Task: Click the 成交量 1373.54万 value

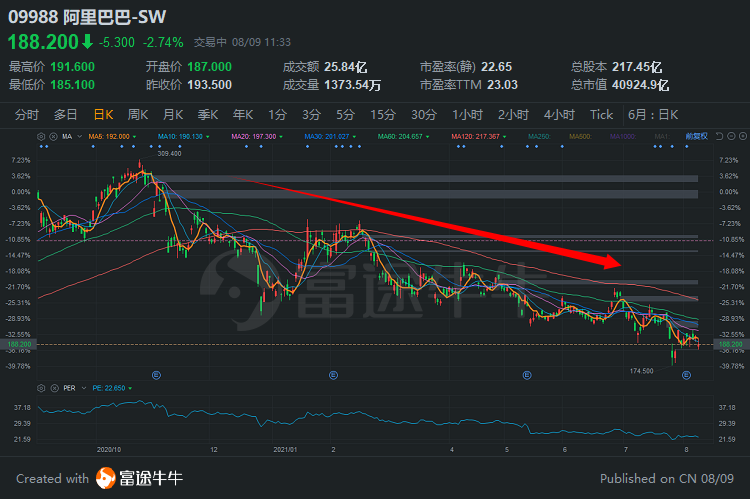Action: [353, 85]
